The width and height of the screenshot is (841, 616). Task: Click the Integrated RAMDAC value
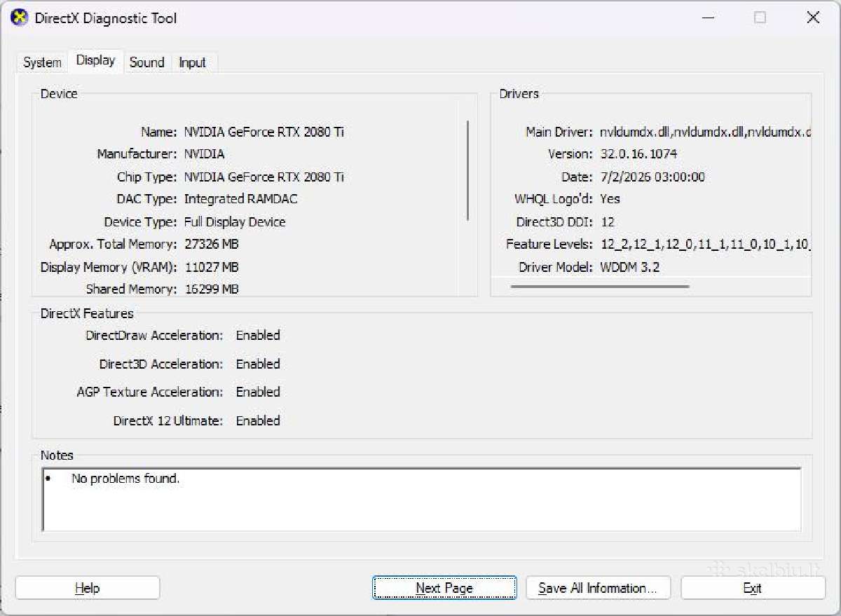tap(240, 199)
